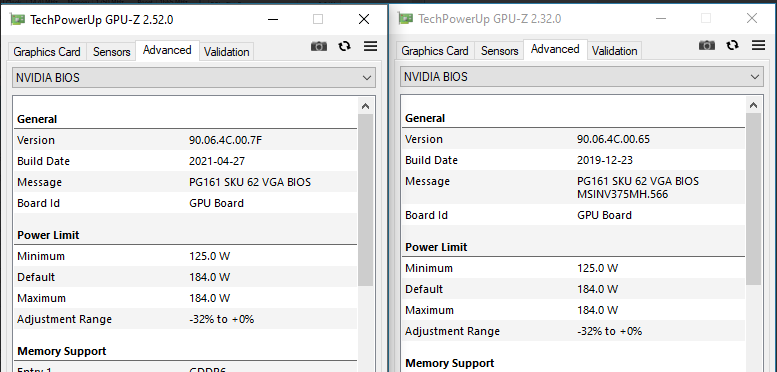Click Board Id row in GPU-Z 2.32.0

[573, 215]
